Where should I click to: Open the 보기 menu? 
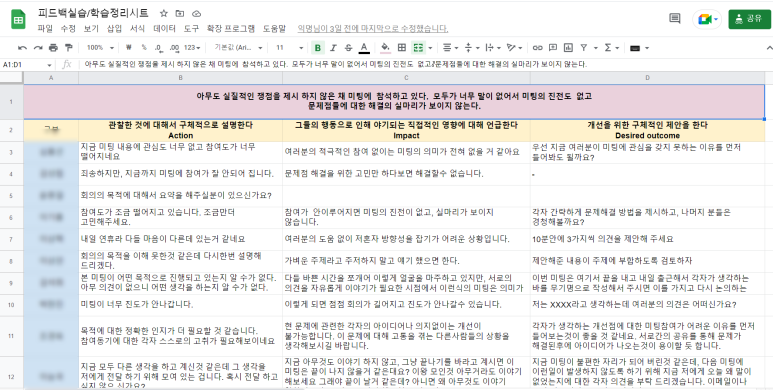[x=91, y=29]
